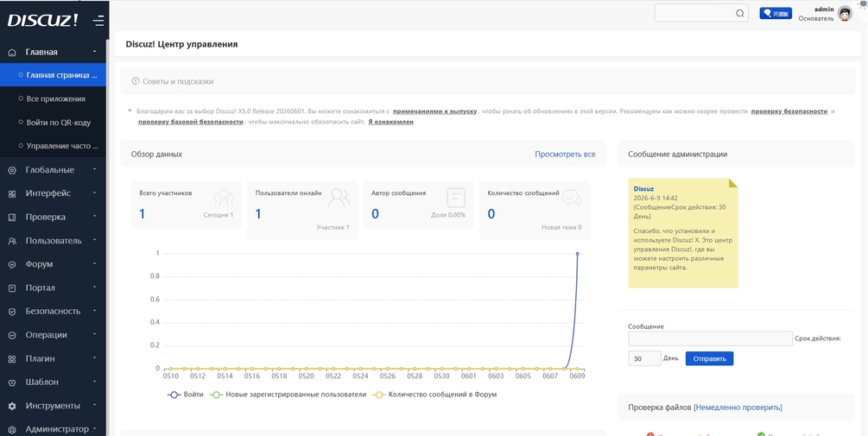Expand the Пользователь menu section

[x=53, y=241]
